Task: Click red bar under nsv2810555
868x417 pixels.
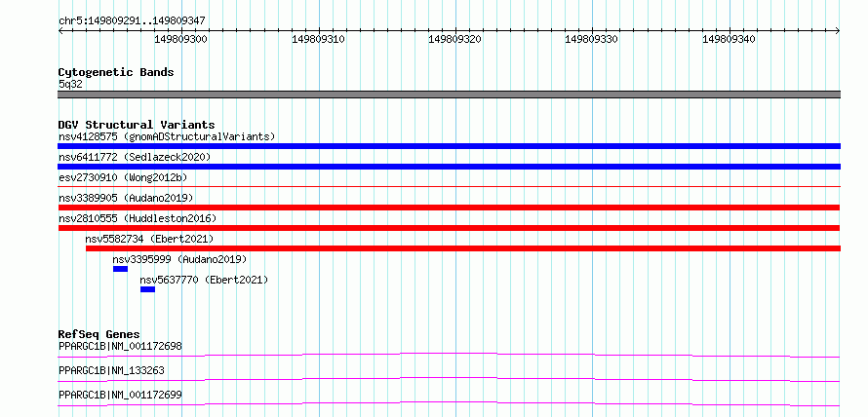Action: coord(449,228)
